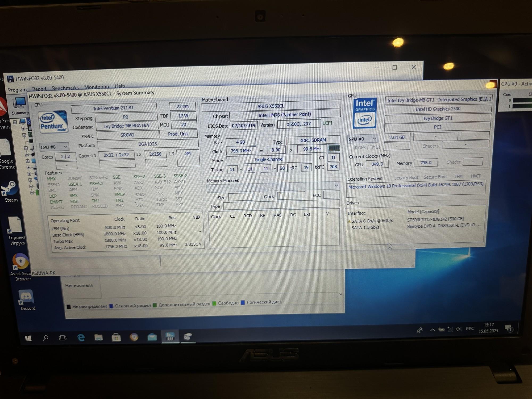
Task: Open Avast Secure Browser taskbar icon
Action: [134, 337]
